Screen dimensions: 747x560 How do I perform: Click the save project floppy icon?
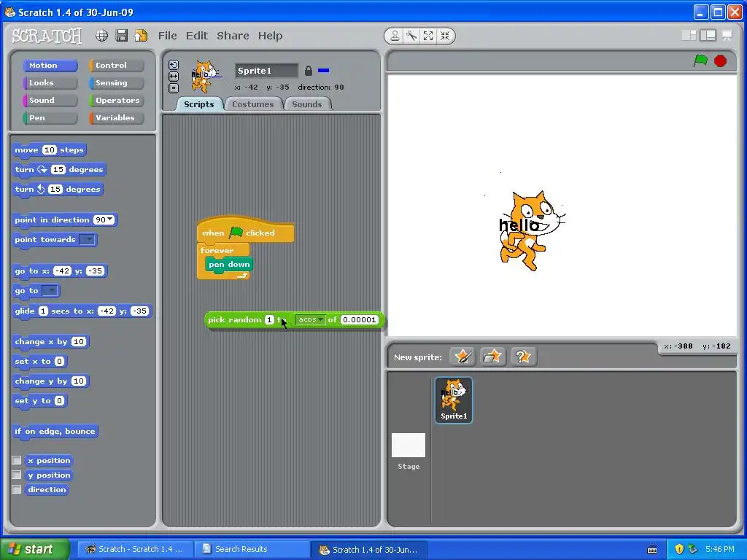(x=122, y=36)
